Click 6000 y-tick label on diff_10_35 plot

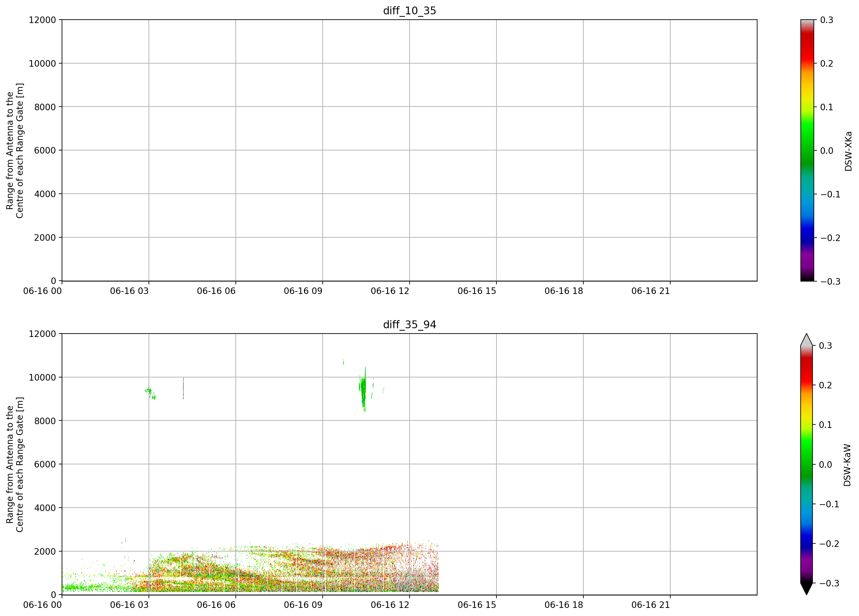(x=45, y=150)
